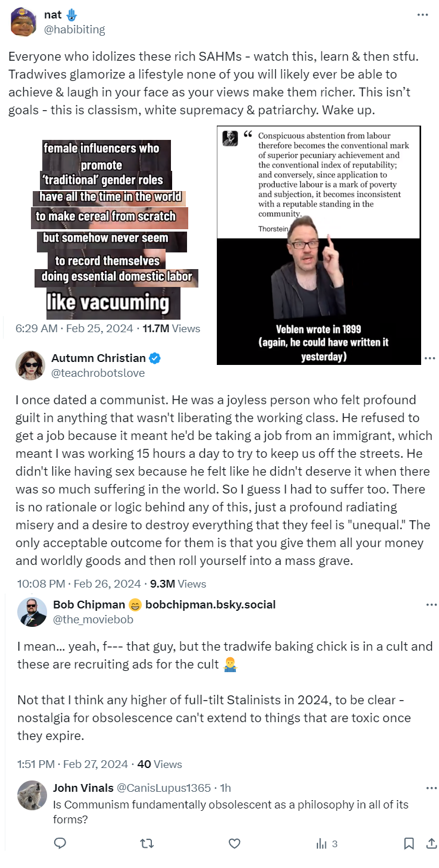The height and width of the screenshot is (868, 439).
Task: Open the @habibiting handle link
Action: pyautogui.click(x=74, y=29)
